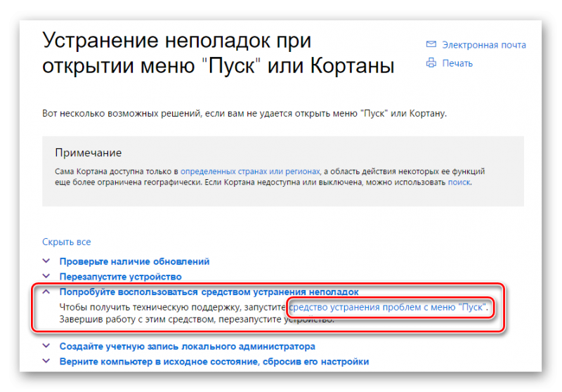Open section Создайте учетную запись локального администратора
This screenshot has width=562, height=392.
coord(187,346)
